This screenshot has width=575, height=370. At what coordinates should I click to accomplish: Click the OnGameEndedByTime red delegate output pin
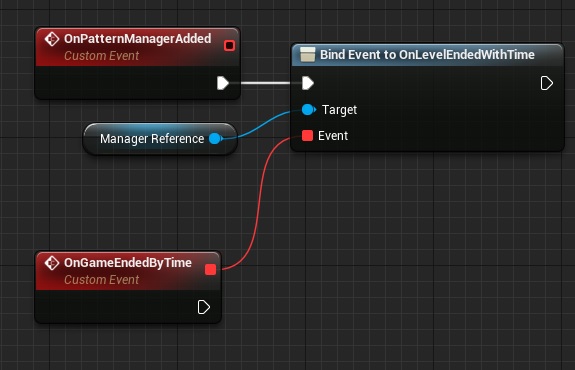(210, 270)
